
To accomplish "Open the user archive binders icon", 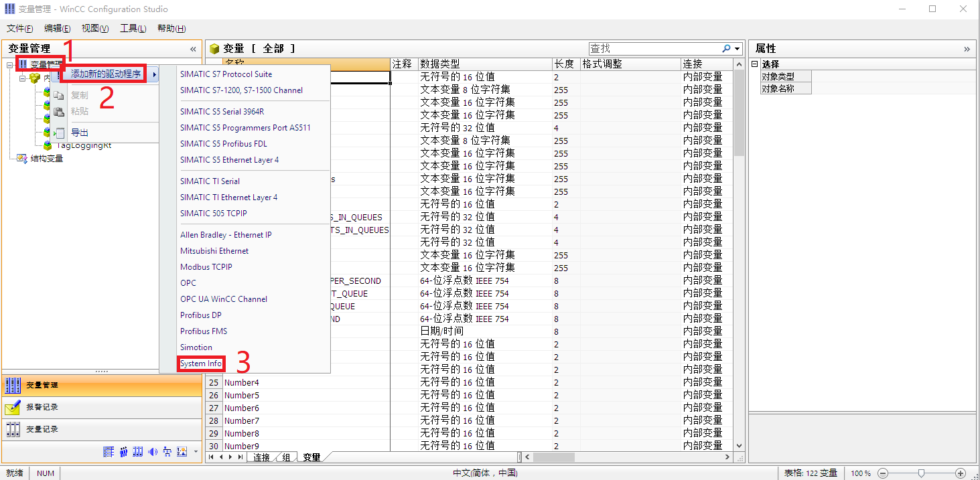I will [138, 452].
